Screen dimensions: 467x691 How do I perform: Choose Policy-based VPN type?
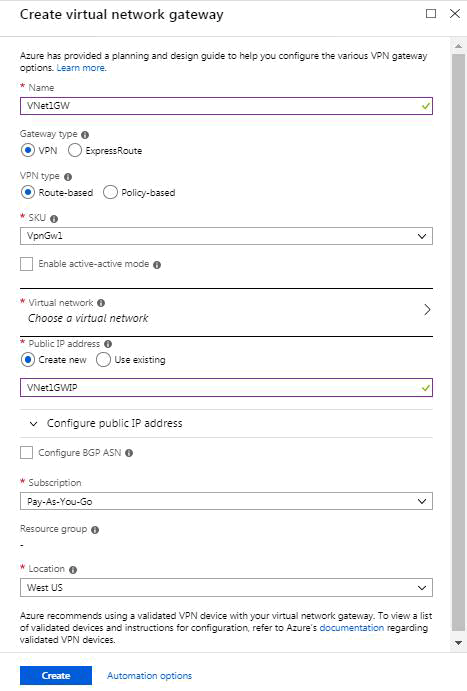110,192
